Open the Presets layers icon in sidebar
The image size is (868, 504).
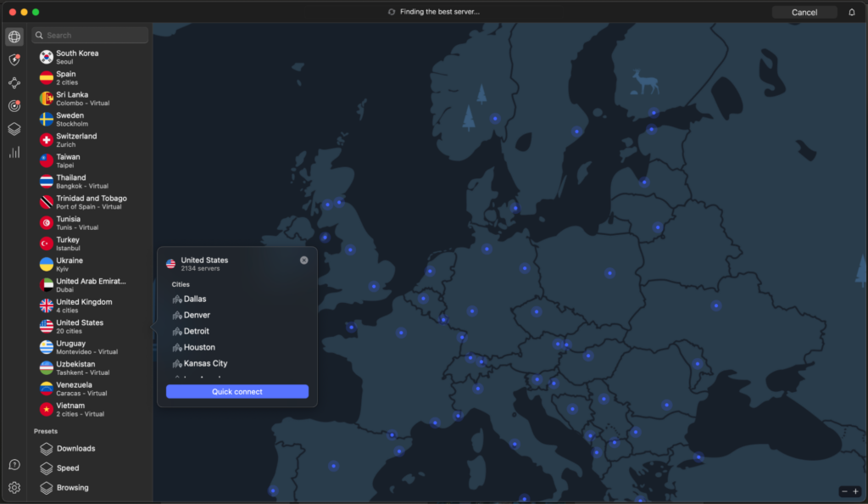(14, 129)
